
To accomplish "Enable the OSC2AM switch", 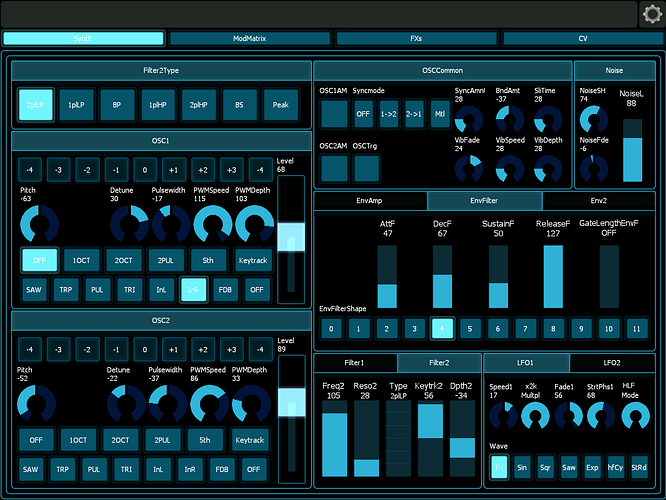I will (x=334, y=168).
